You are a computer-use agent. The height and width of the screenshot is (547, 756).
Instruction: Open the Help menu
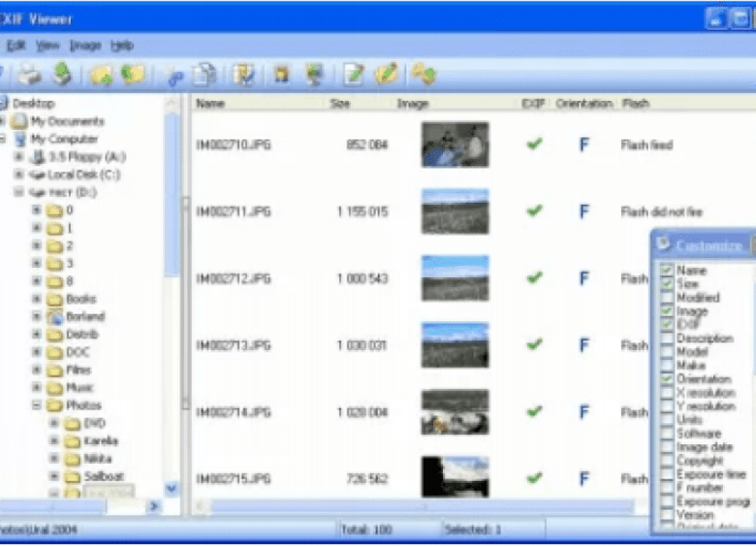[x=121, y=46]
